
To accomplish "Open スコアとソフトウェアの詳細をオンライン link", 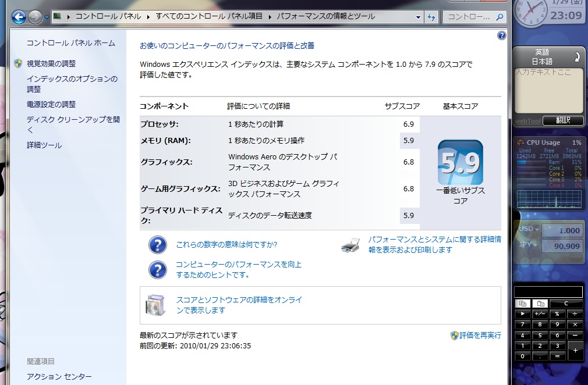I will click(x=239, y=305).
